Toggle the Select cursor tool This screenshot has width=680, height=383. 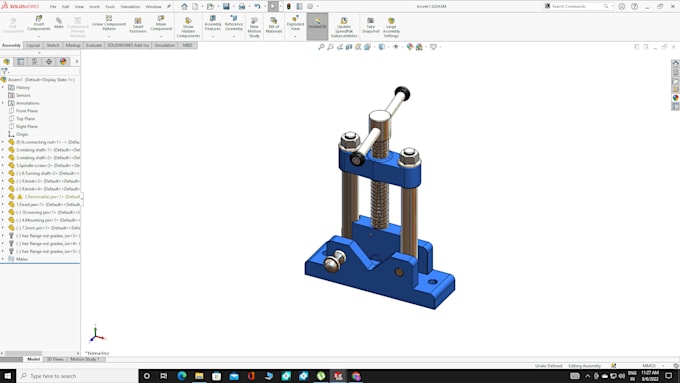click(x=273, y=7)
